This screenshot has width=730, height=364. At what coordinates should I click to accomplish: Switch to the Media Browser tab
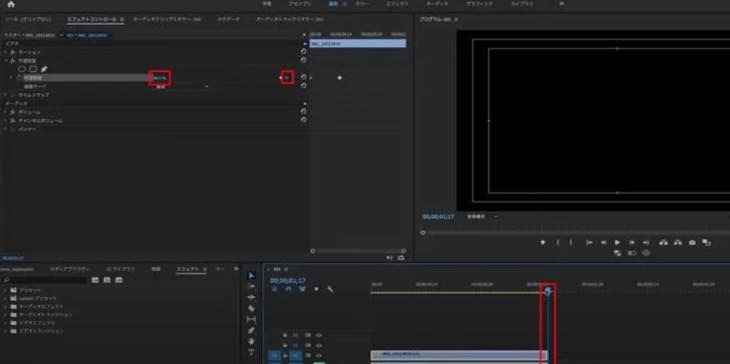coord(70,269)
